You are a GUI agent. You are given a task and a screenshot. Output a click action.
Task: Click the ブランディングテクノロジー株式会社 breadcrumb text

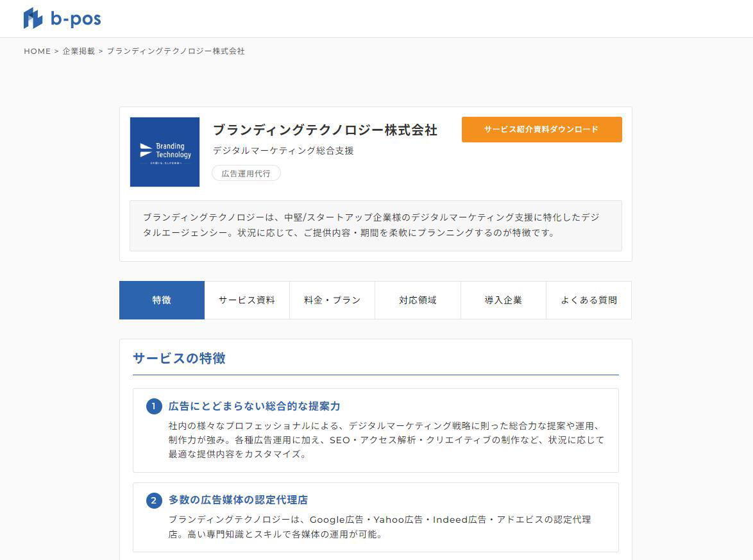[x=176, y=51]
